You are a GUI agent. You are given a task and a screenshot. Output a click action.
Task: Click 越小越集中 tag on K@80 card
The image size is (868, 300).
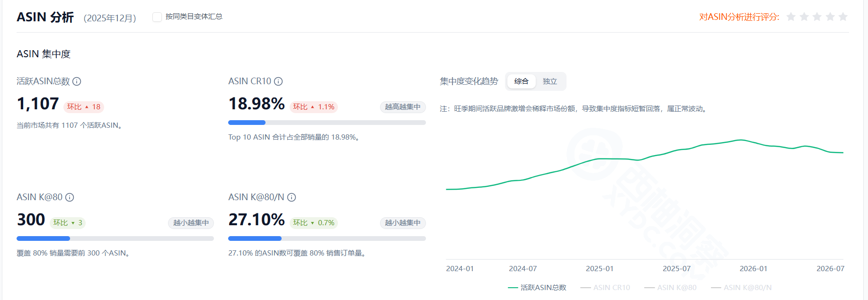click(191, 223)
